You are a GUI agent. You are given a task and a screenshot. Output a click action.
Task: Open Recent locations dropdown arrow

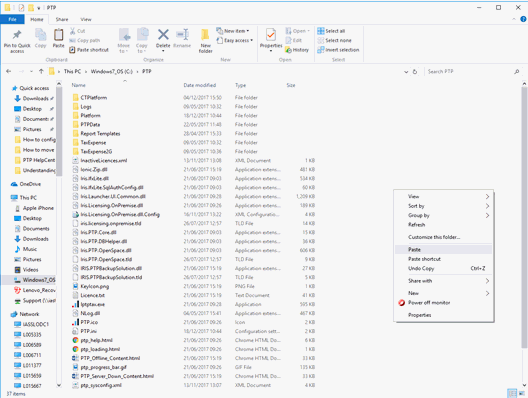[31, 71]
